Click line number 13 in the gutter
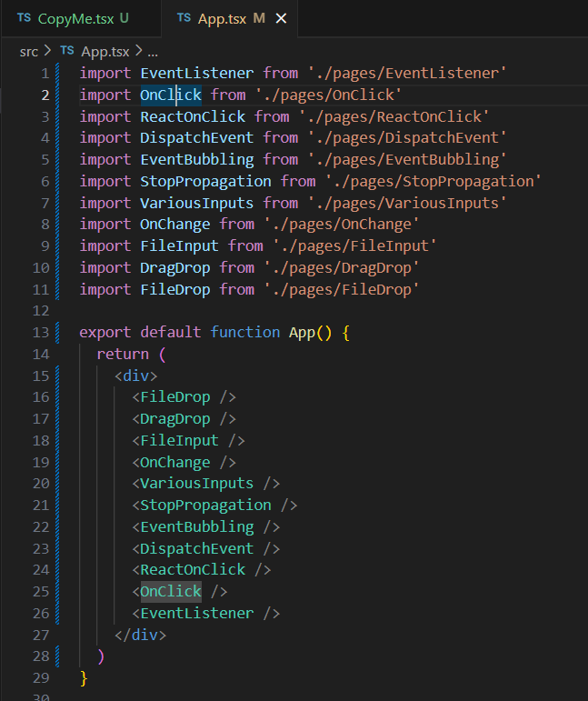Screen dimensions: 588x701 tap(41, 333)
